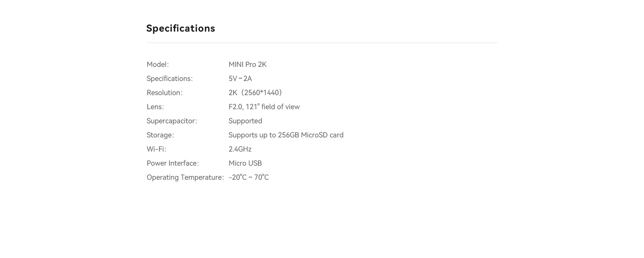Image resolution: width=644 pixels, height=258 pixels.
Task: Click the Storage label
Action: (160, 135)
